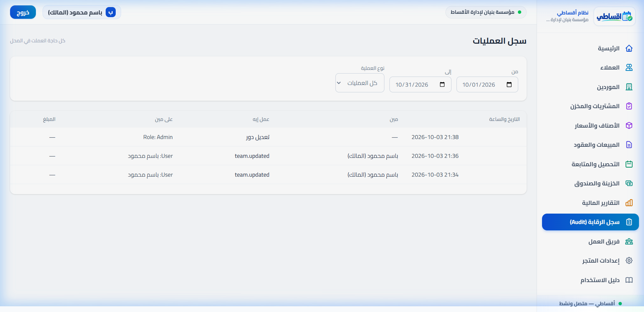This screenshot has height=312, width=644.
Task: Open the إعدادات المتجر settings page
Action: point(590,261)
